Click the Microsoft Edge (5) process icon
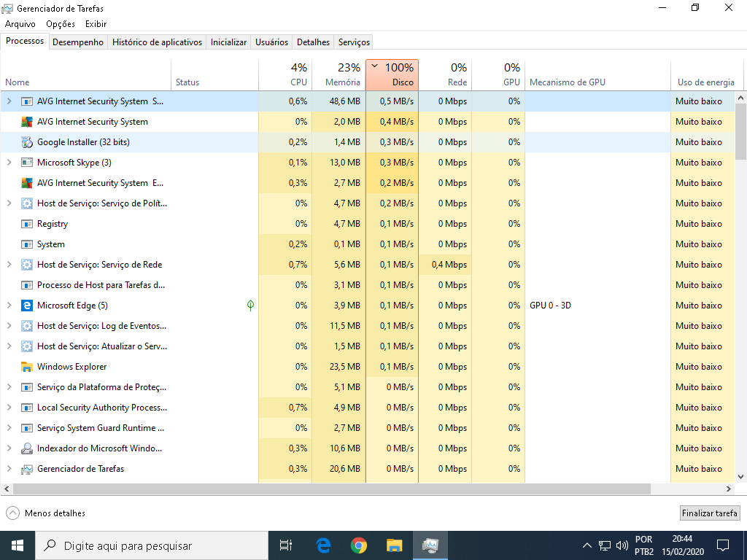This screenshot has height=560, width=747. click(27, 306)
